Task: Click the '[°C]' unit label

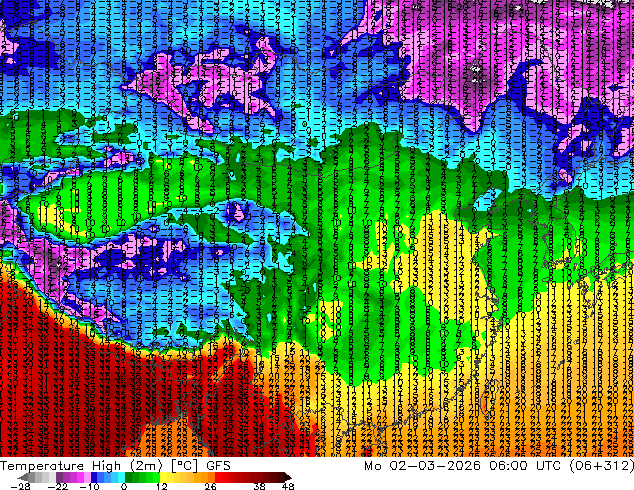Action: tap(184, 466)
